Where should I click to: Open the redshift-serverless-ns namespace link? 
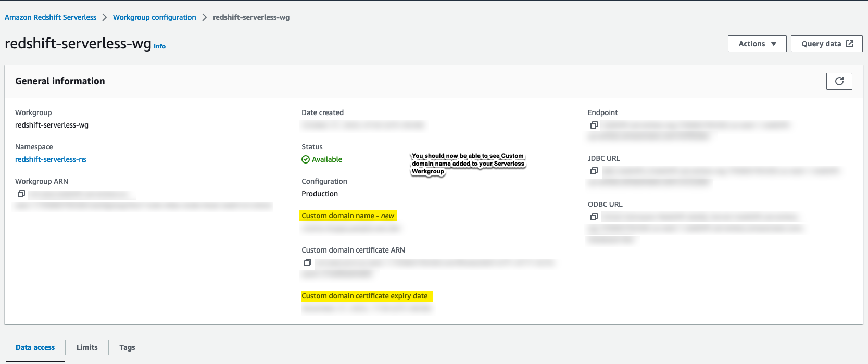pyautogui.click(x=51, y=159)
